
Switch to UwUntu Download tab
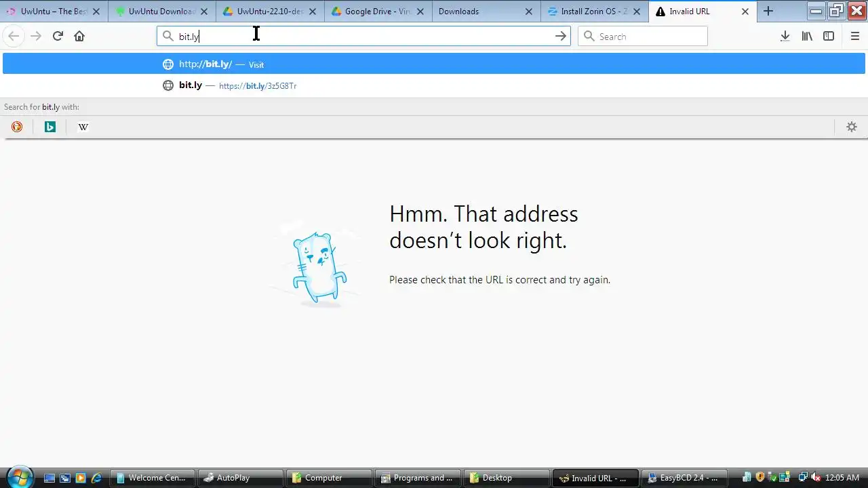point(161,12)
